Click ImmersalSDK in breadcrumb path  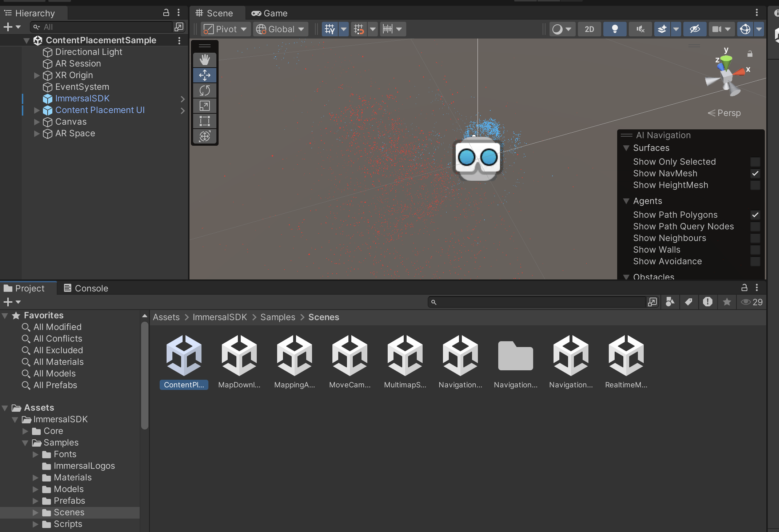(220, 317)
